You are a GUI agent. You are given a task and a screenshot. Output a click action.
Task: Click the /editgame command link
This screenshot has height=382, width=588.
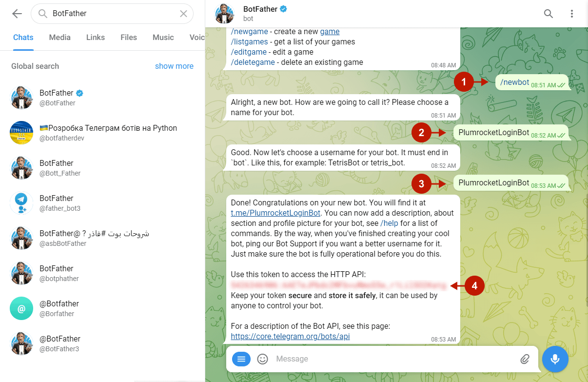point(249,52)
